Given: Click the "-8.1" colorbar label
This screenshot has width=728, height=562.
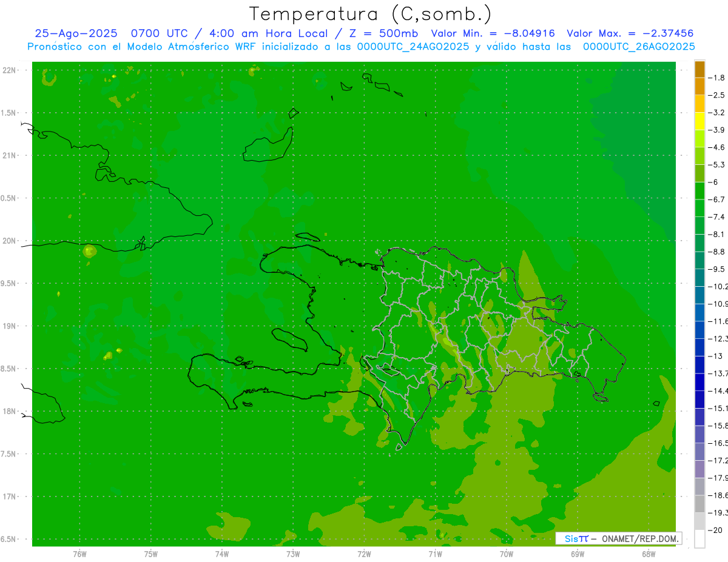Looking at the screenshot, I should click(x=716, y=234).
